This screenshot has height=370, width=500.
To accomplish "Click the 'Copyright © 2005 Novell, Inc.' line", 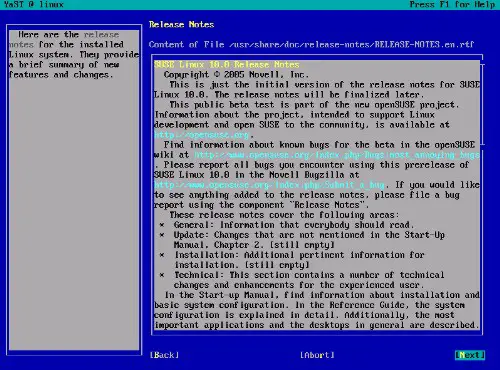I will point(236,75).
